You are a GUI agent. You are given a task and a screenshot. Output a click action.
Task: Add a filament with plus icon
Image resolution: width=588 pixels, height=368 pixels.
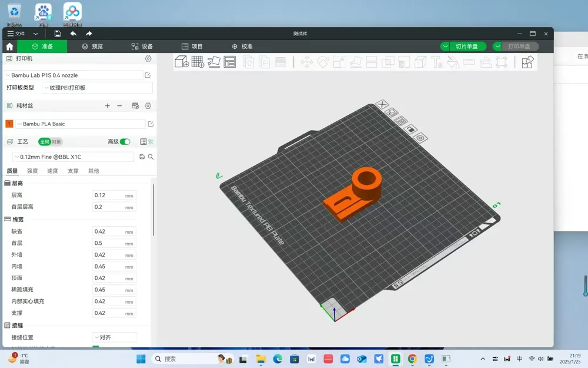[107, 106]
